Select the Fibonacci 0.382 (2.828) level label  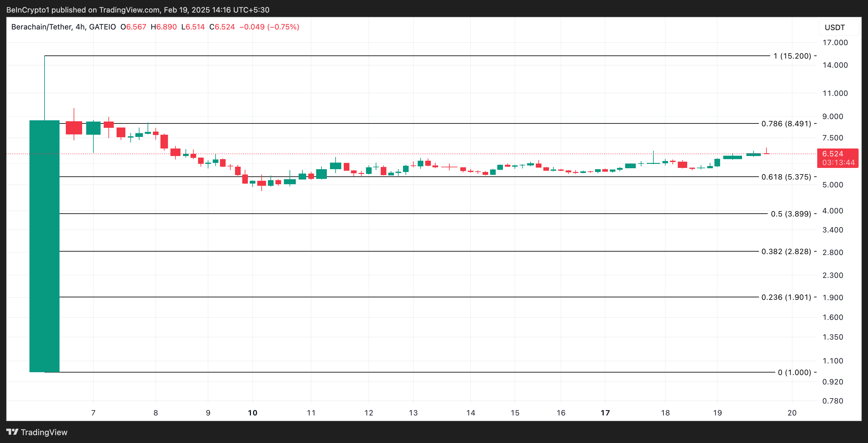point(786,251)
